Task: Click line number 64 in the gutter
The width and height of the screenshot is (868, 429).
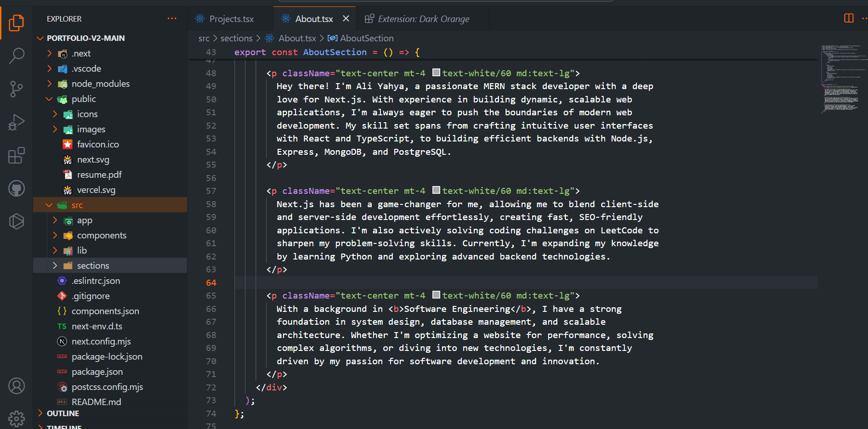Action: coord(211,283)
